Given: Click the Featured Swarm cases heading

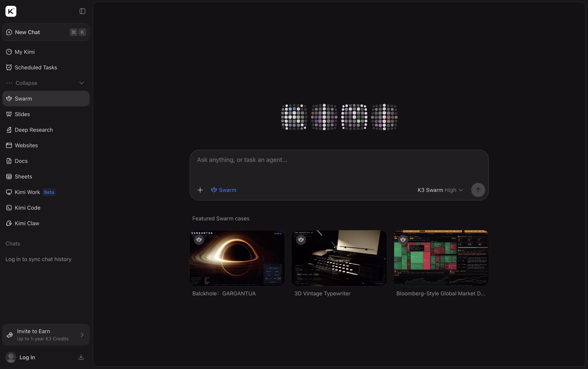Looking at the screenshot, I should [221, 219].
